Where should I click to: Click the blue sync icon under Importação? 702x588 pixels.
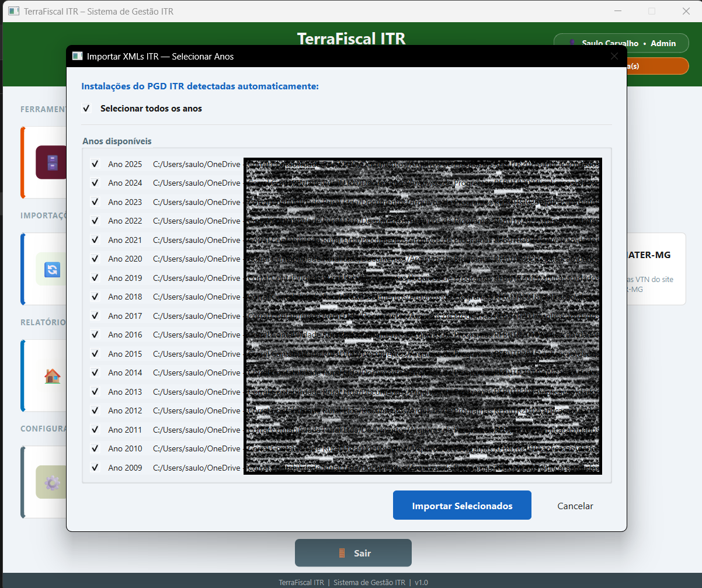click(x=52, y=269)
